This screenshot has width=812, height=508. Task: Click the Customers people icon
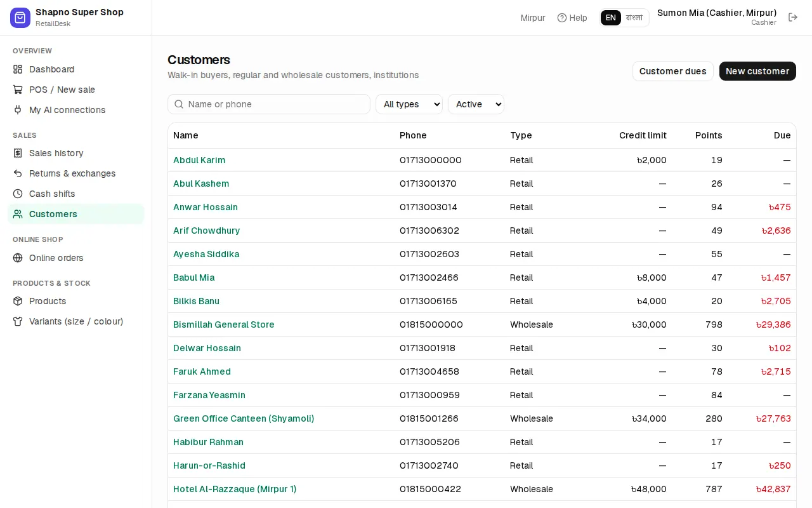tap(18, 214)
